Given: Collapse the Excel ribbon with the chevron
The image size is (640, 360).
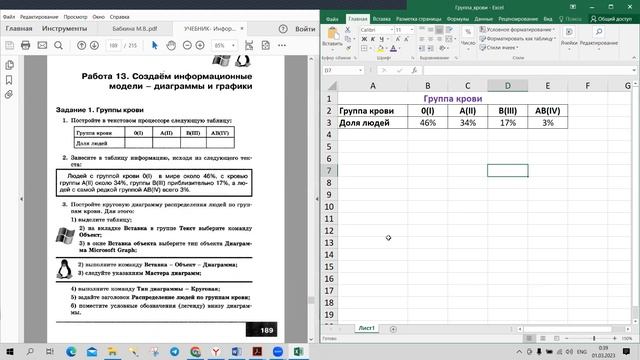Looking at the screenshot, I should click(634, 58).
